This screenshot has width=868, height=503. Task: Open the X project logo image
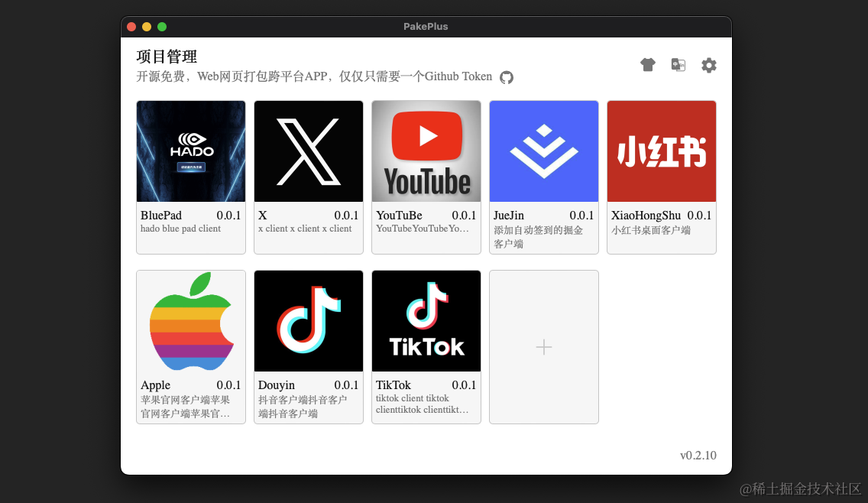click(309, 151)
